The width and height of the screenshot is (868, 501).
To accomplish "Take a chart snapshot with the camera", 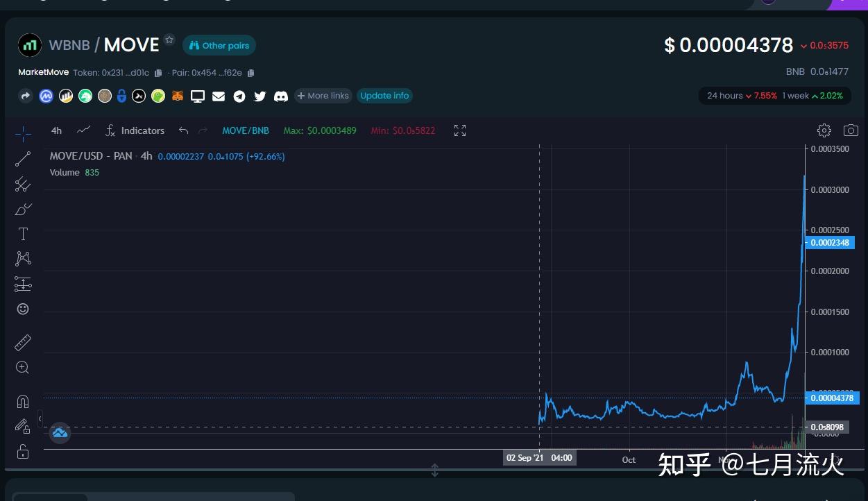I will click(x=851, y=130).
